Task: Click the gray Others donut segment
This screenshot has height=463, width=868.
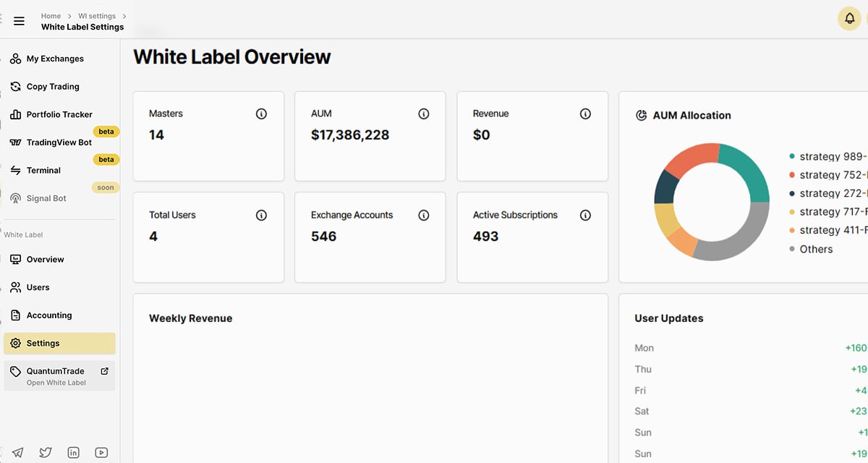Action: [x=745, y=239]
